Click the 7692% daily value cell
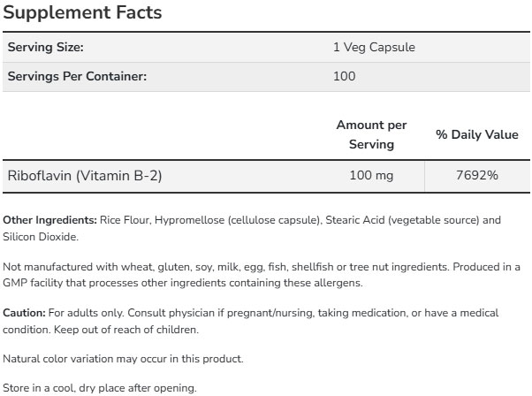The width and height of the screenshot is (532, 396). [477, 175]
